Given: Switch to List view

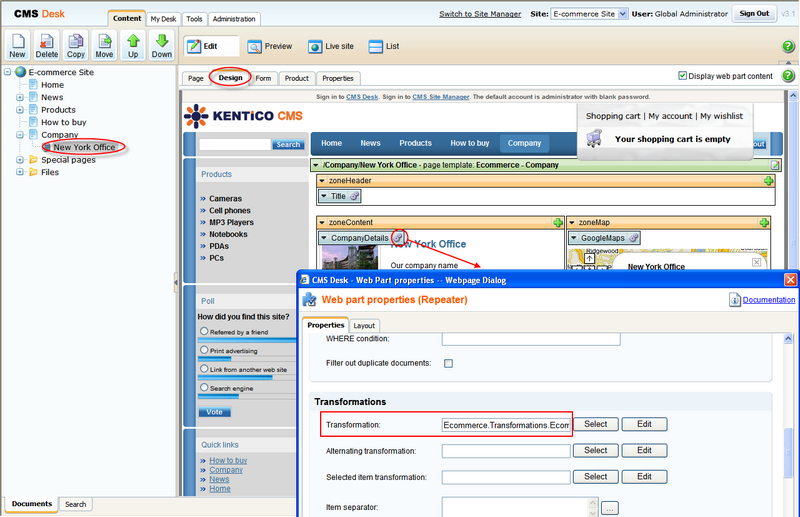Looking at the screenshot, I should tap(384, 46).
